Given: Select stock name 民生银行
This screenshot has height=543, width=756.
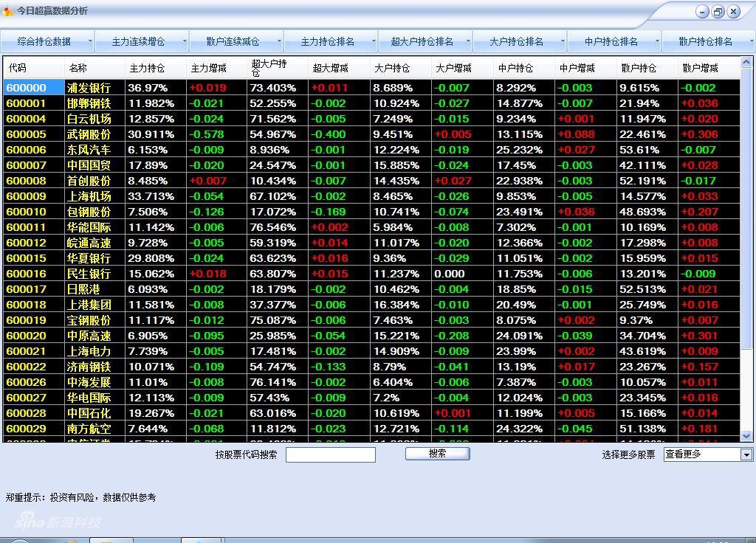Looking at the screenshot, I should pos(89,274).
